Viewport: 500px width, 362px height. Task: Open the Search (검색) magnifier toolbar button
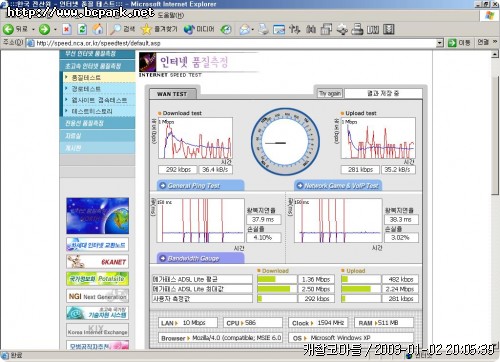123,29
